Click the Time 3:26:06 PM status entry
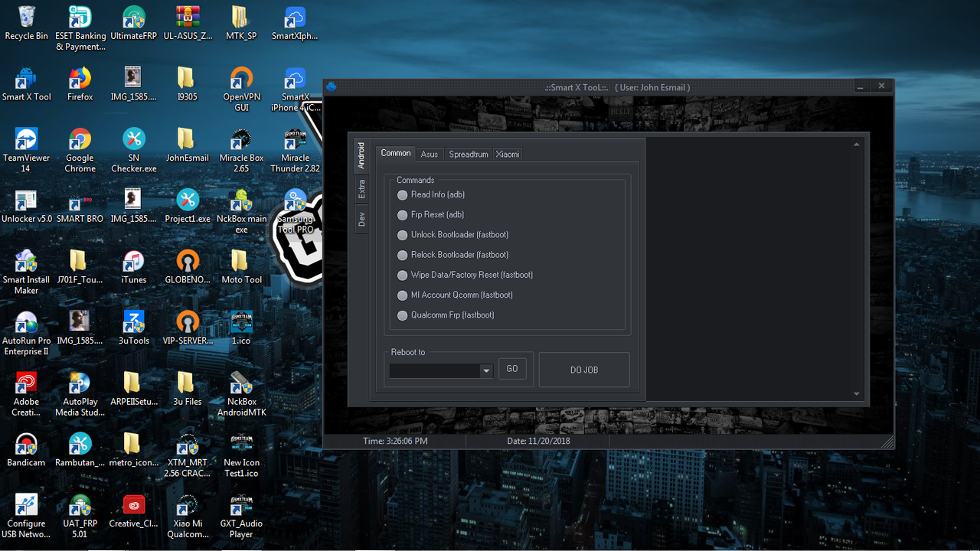Screen dimensions: 980x551 tap(395, 441)
